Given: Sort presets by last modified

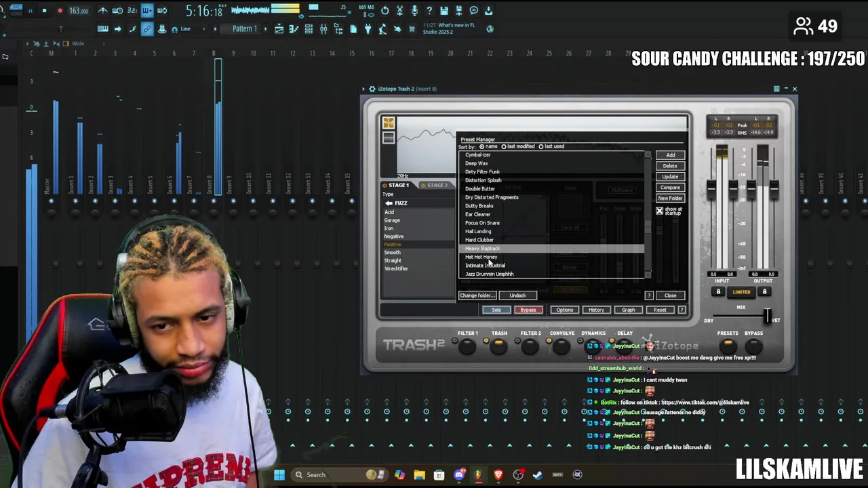Looking at the screenshot, I should [x=505, y=146].
